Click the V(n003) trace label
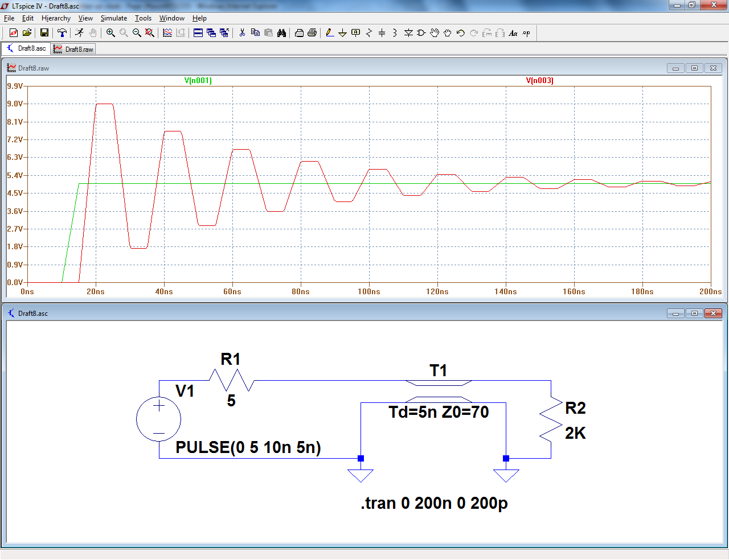Image resolution: width=729 pixels, height=560 pixels. click(540, 80)
